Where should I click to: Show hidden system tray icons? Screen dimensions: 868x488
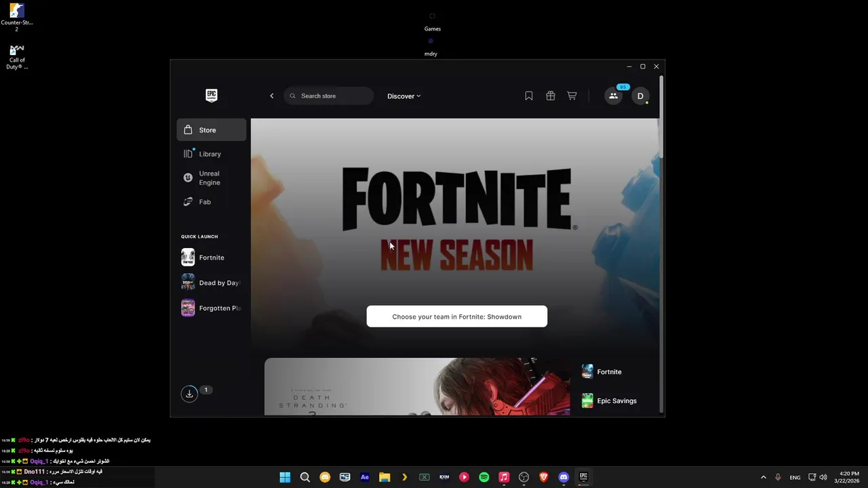[764, 477]
